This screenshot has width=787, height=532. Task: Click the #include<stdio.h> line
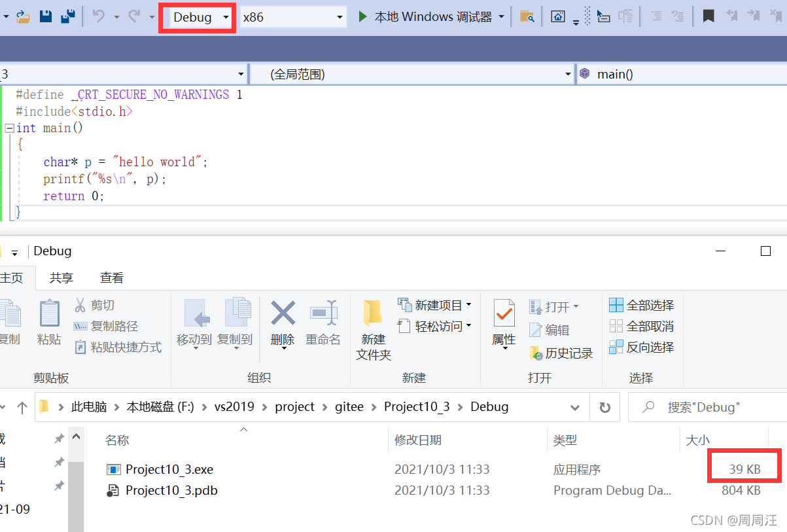coord(74,111)
